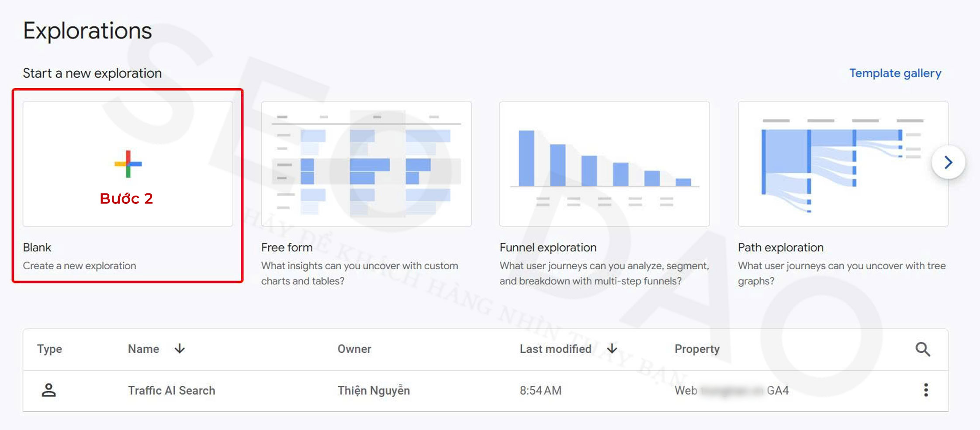980x430 pixels.
Task: Click the Blank template title
Action: [37, 248]
